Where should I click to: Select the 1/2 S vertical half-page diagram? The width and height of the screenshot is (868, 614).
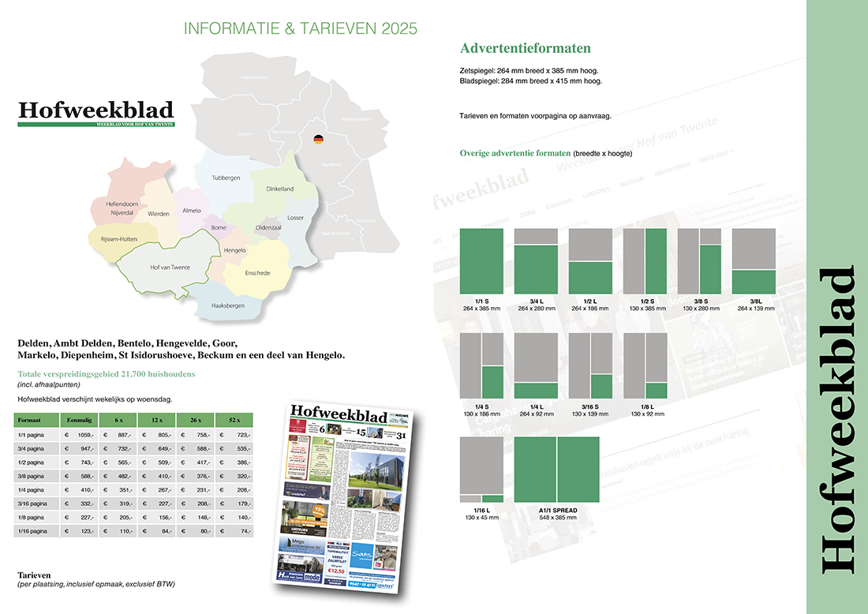pyautogui.click(x=645, y=261)
